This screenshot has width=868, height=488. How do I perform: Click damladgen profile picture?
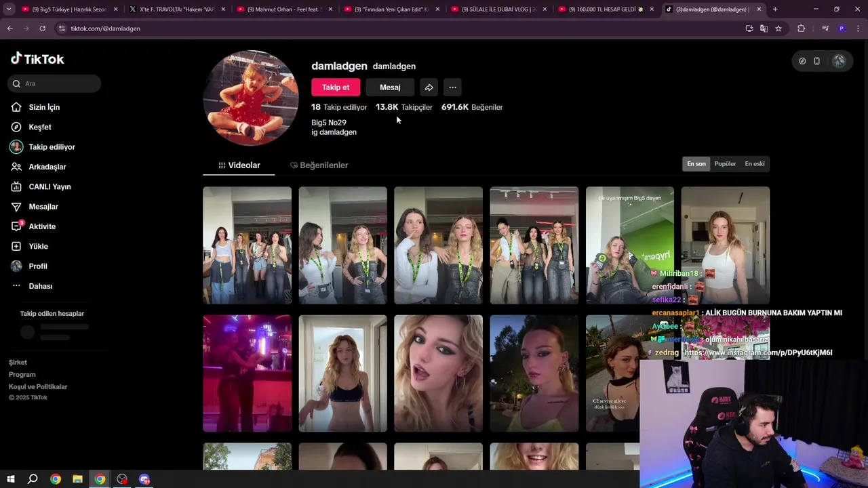click(x=251, y=98)
